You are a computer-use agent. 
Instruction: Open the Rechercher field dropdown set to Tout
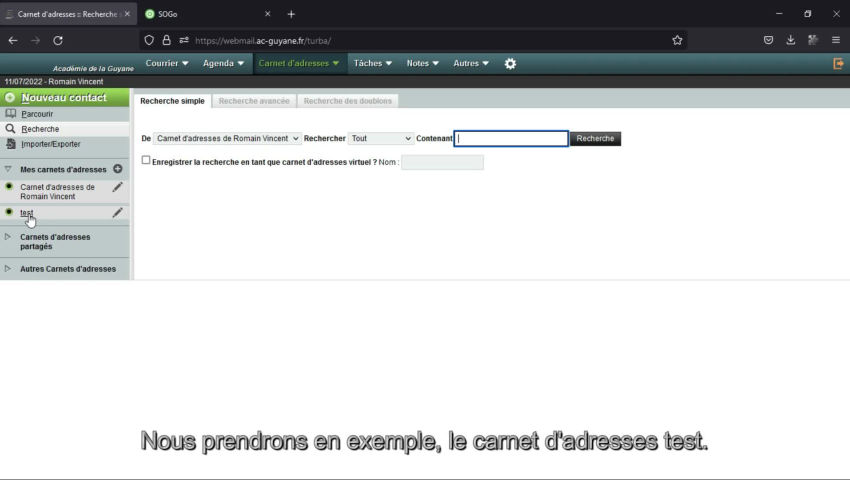tap(381, 139)
